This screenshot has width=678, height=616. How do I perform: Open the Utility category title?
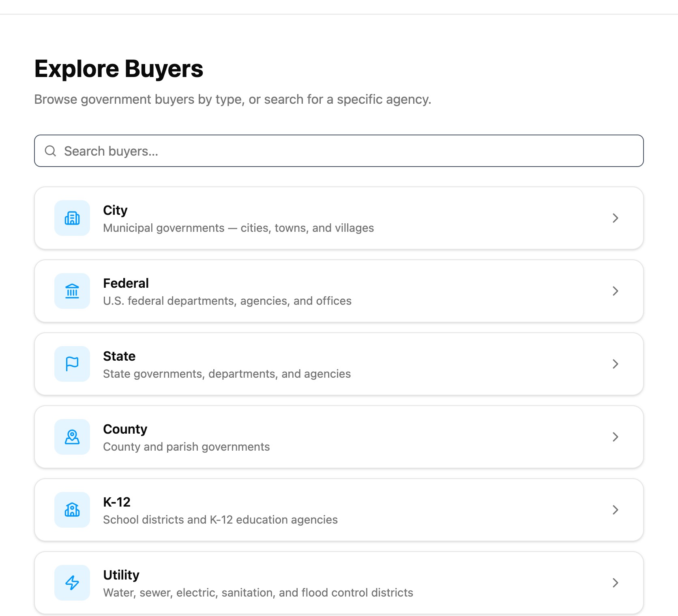pos(121,575)
